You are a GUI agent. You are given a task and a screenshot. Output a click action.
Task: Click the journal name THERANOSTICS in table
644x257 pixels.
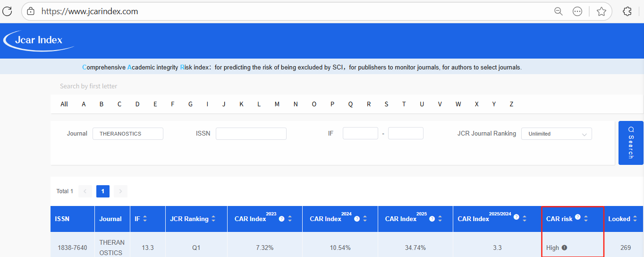point(112,248)
